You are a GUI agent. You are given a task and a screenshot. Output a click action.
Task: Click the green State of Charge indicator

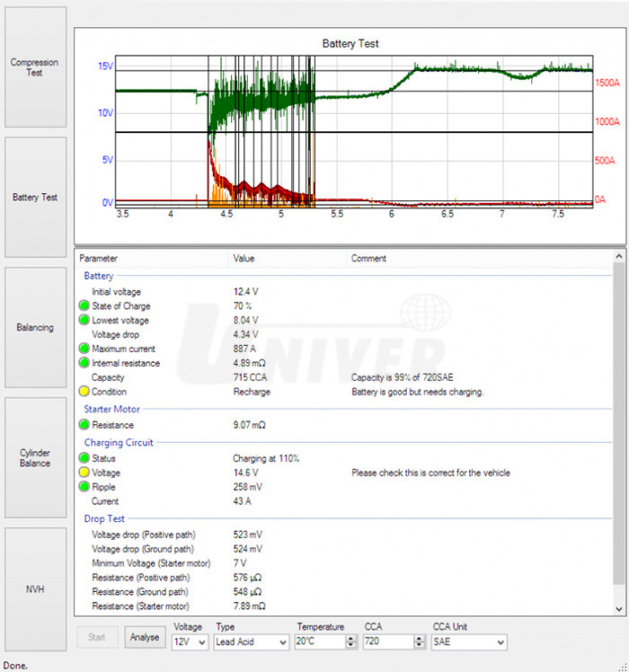click(x=84, y=306)
